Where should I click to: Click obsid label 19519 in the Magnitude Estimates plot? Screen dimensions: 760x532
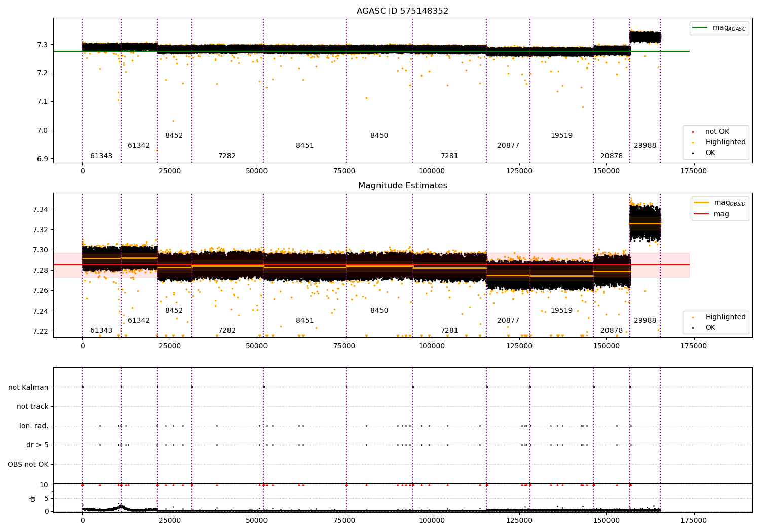point(562,311)
